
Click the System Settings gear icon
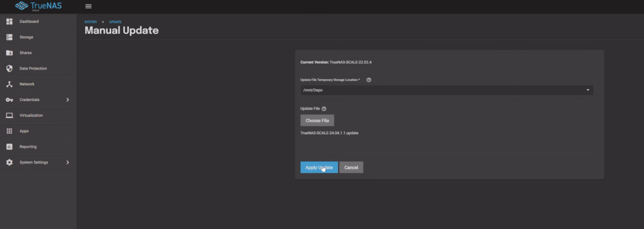coord(9,162)
